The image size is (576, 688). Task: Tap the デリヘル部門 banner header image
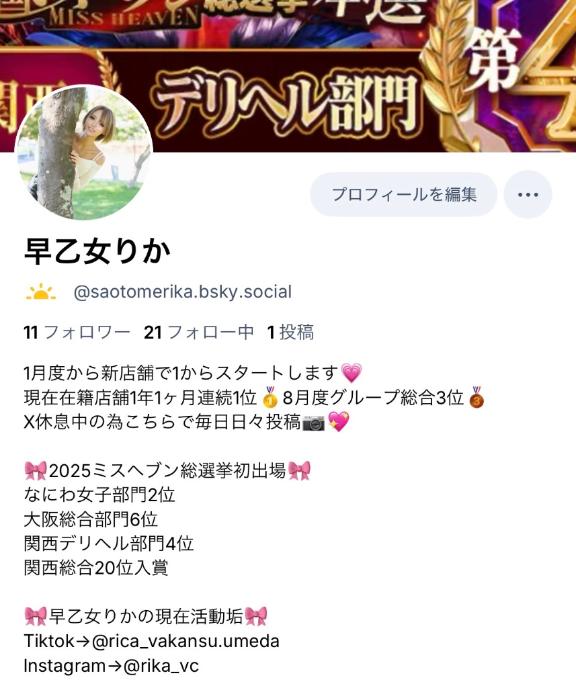tap(288, 76)
